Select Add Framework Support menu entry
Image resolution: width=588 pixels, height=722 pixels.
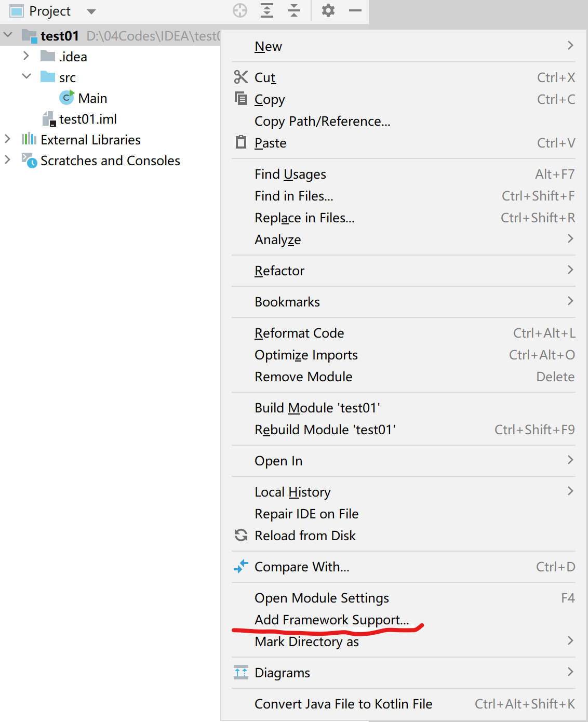(x=331, y=620)
